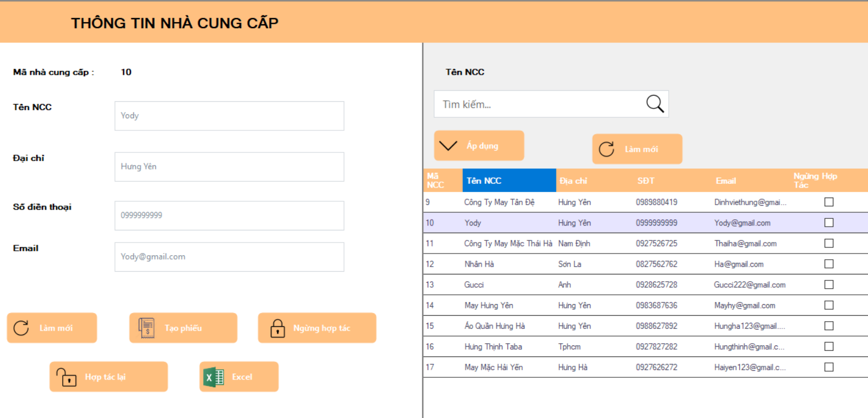The height and width of the screenshot is (418, 868).
Task: Click the Ngừng hợp tác button label
Action: (x=321, y=328)
